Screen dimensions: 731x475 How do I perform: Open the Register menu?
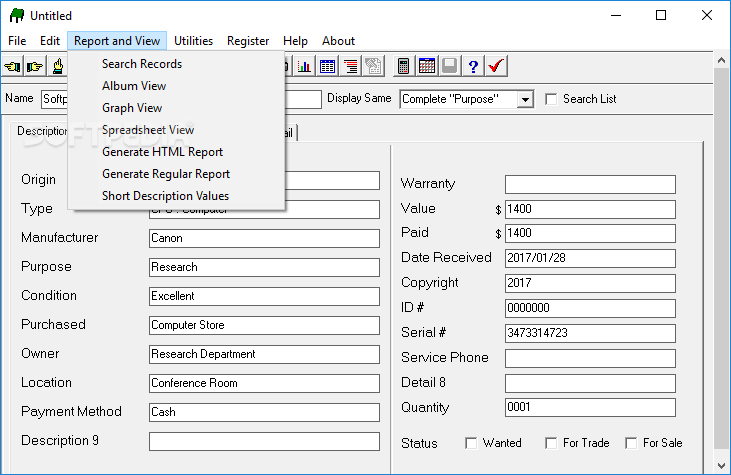pos(248,41)
